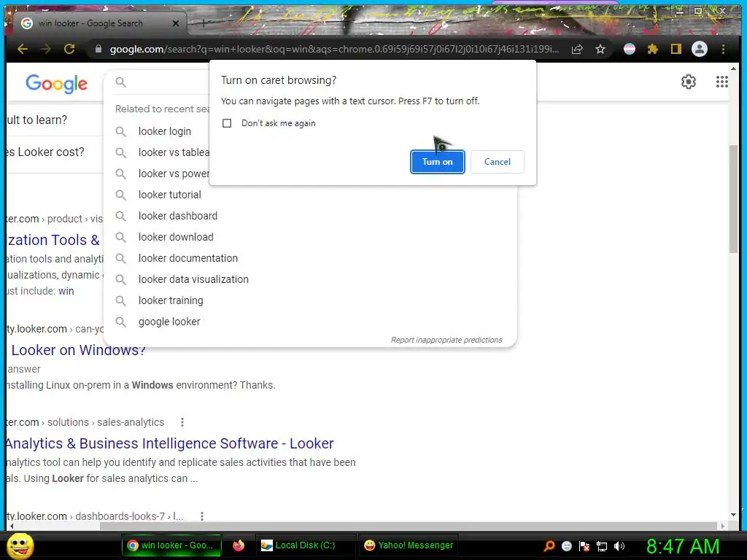Open the puzzle-piece Extensions icon

pos(653,49)
